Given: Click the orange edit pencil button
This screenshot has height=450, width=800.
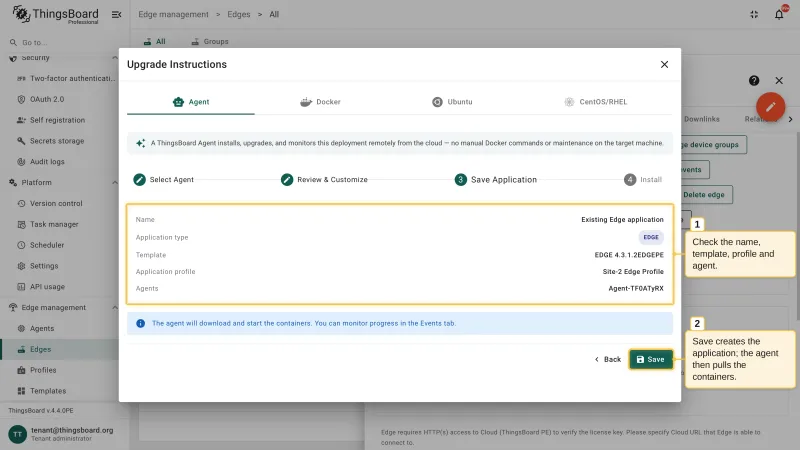Looking at the screenshot, I should point(770,107).
